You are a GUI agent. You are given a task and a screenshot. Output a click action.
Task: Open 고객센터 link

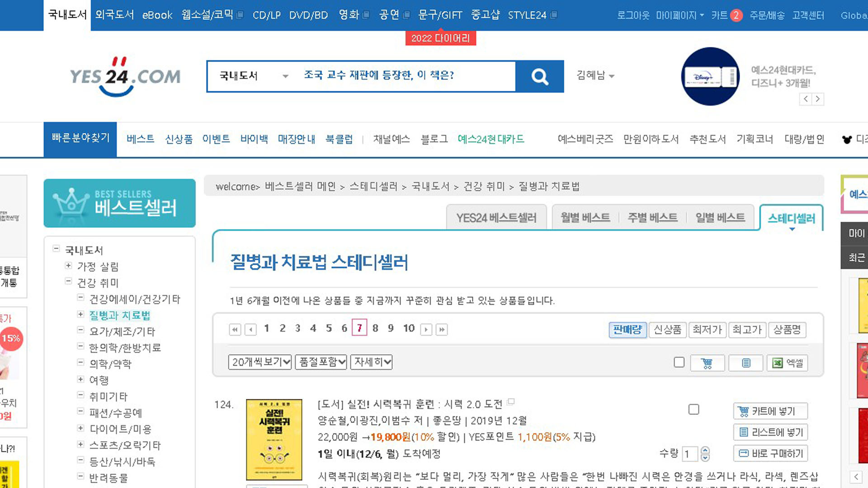pos(808,15)
